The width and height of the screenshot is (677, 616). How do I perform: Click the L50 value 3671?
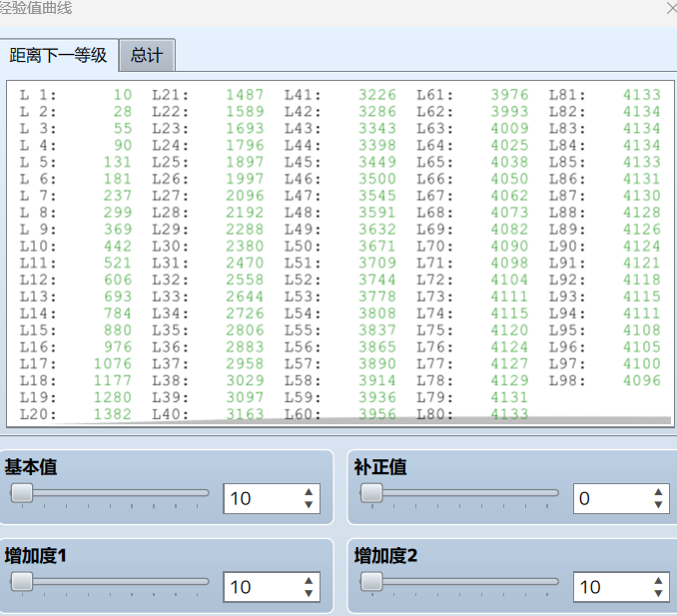pos(377,246)
